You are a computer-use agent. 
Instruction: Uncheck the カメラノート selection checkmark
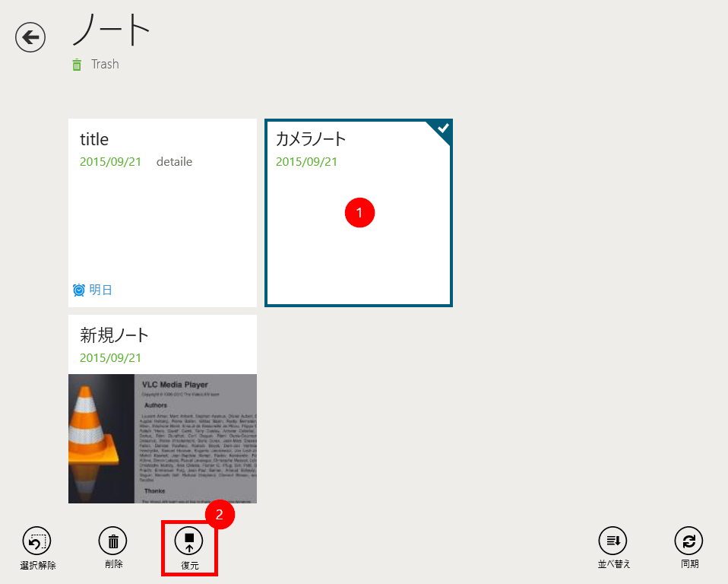tap(442, 129)
